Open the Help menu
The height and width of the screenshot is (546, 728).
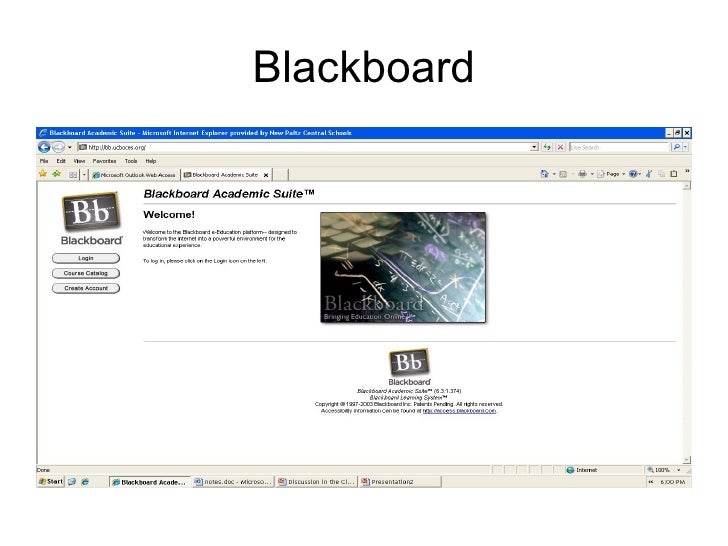pos(151,161)
